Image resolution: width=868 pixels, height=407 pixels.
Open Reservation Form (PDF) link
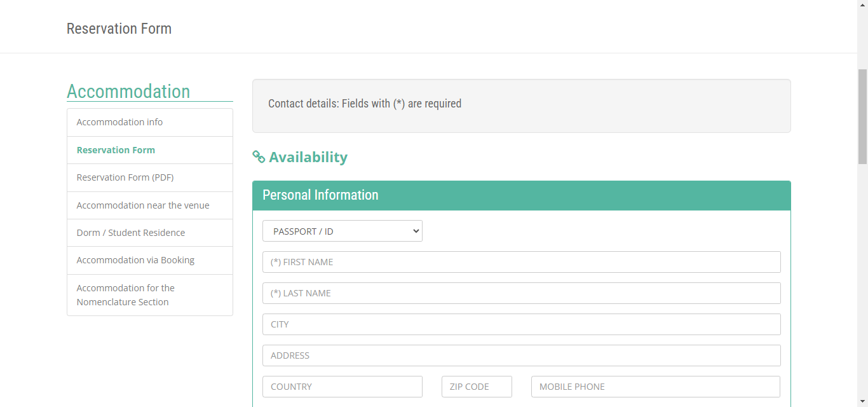coord(125,177)
